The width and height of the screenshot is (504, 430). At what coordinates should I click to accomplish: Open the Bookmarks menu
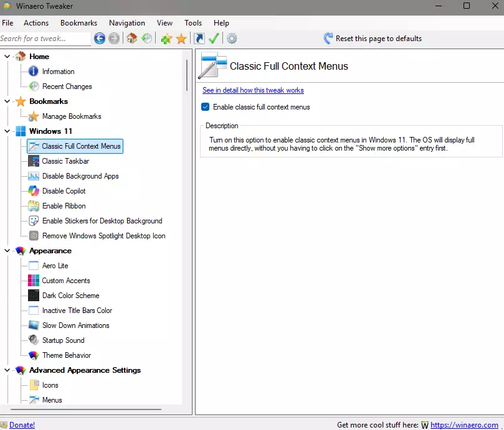tap(78, 23)
